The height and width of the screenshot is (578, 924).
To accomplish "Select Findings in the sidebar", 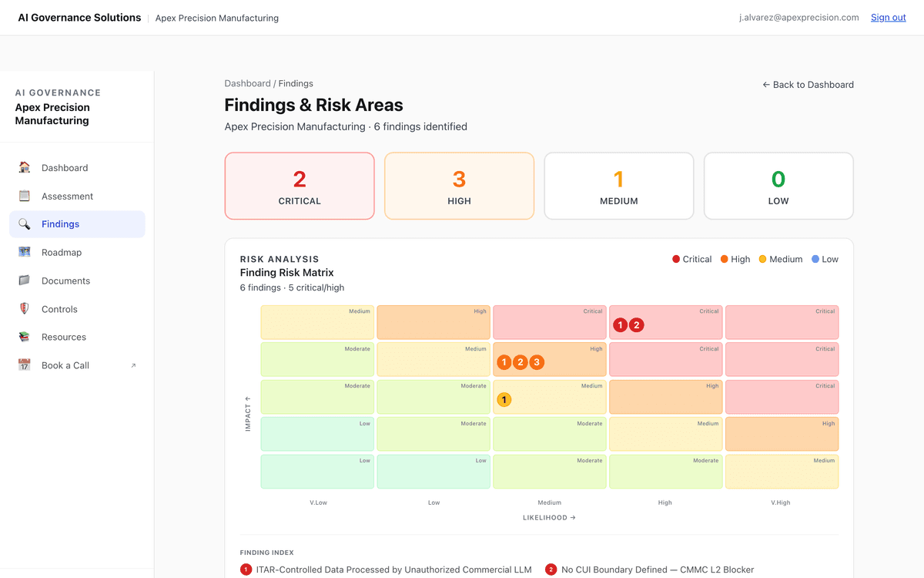I will click(77, 224).
